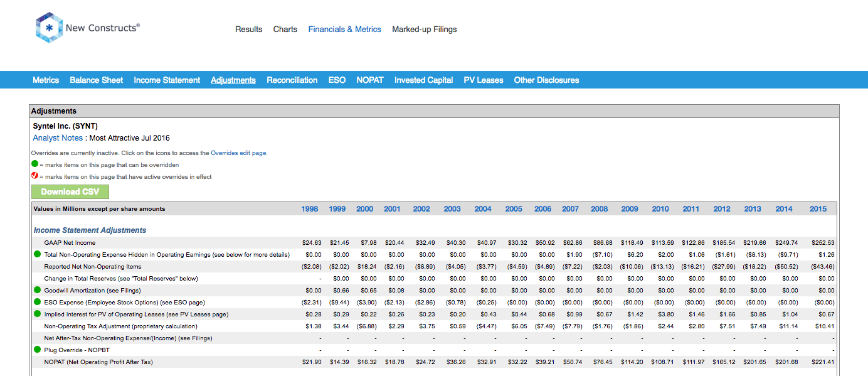Viewport: 868px width, 376px height.
Task: Open the Analyst Notes link
Action: 58,138
